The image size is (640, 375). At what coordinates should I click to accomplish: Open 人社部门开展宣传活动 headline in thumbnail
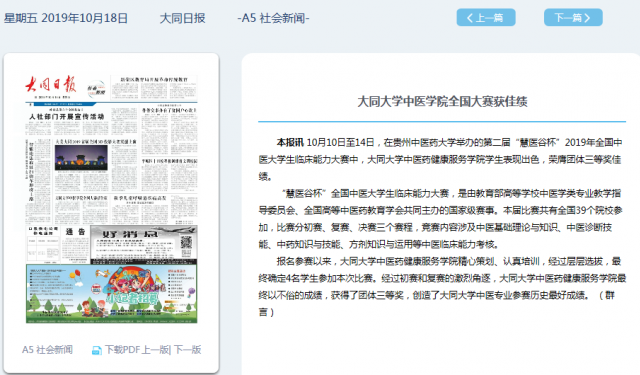pyautogui.click(x=67, y=116)
